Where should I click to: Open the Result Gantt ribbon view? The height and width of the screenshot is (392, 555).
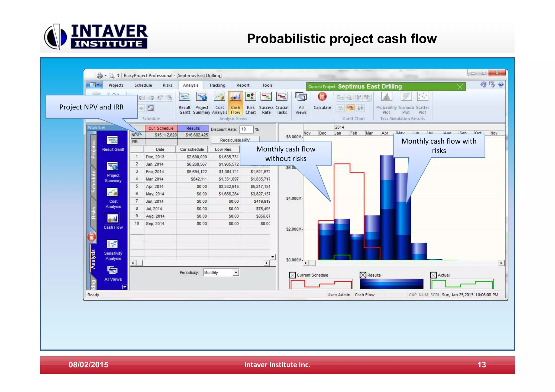pos(185,103)
